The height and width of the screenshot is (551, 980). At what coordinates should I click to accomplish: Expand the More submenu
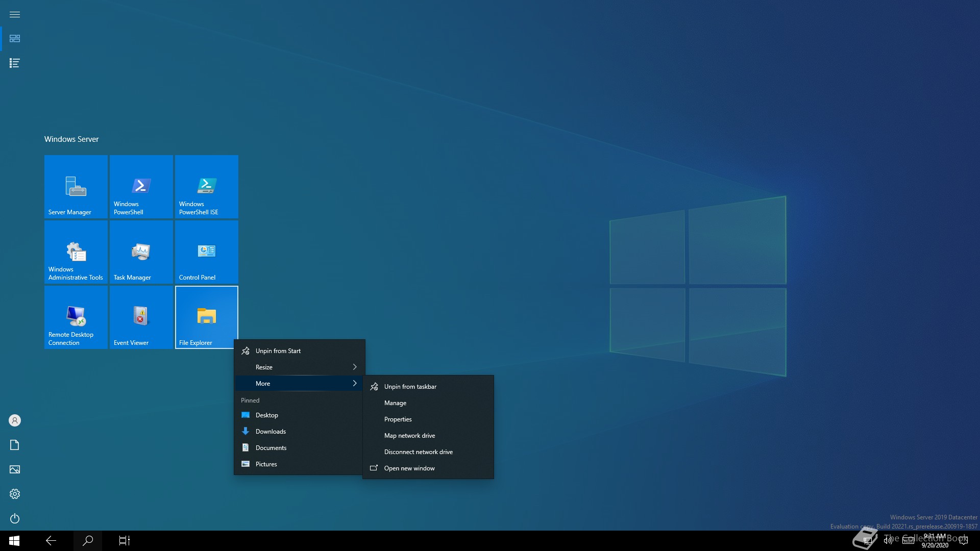(x=300, y=384)
